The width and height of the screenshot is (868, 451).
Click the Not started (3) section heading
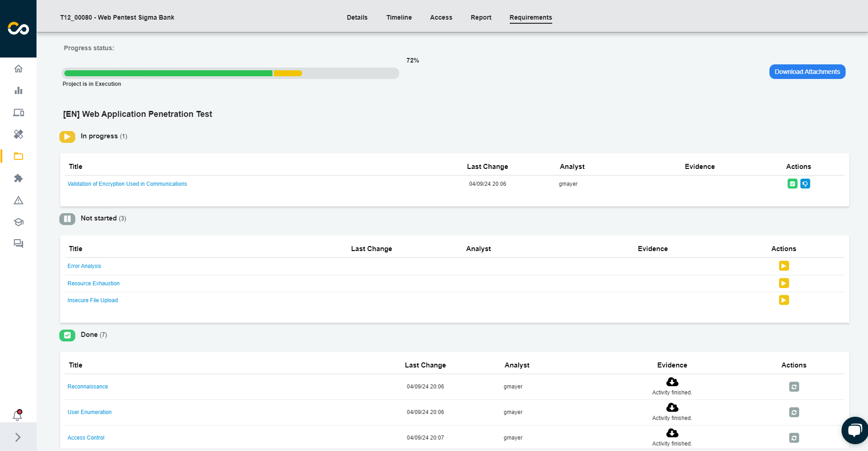(104, 218)
